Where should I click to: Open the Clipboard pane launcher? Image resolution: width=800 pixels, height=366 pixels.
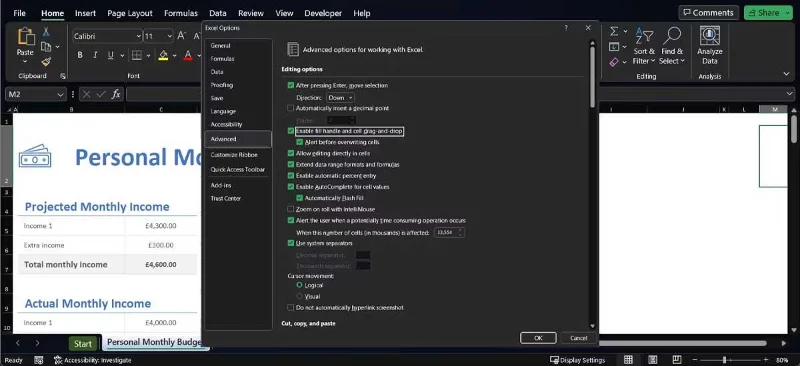tap(63, 76)
